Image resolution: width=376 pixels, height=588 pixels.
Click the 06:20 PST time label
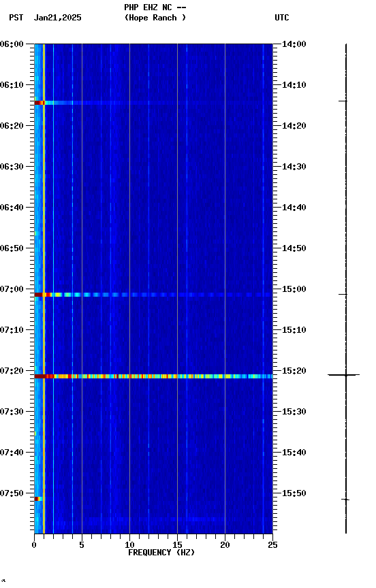point(12,126)
